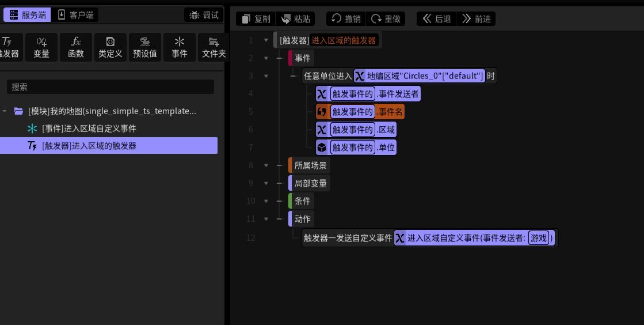The width and height of the screenshot is (644, 325).
Task: Click the 复制 copy button
Action: pyautogui.click(x=256, y=19)
